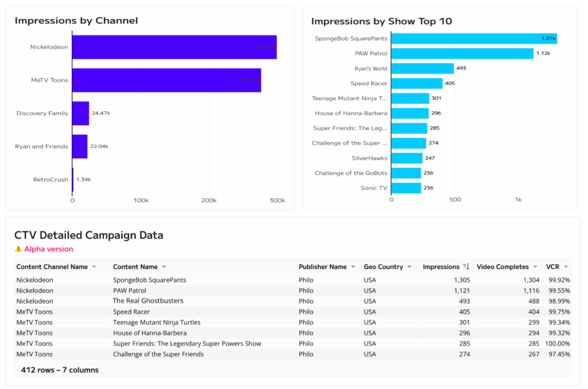Click the Alpha version label

click(49, 249)
